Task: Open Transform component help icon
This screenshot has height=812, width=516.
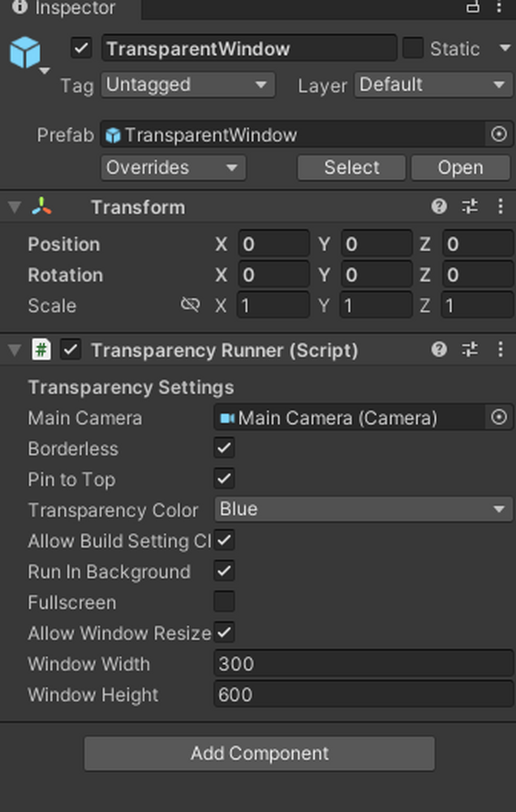Action: coord(439,207)
